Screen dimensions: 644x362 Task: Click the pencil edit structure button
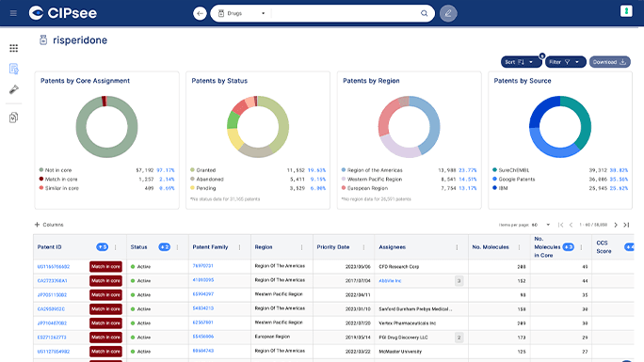(x=448, y=13)
